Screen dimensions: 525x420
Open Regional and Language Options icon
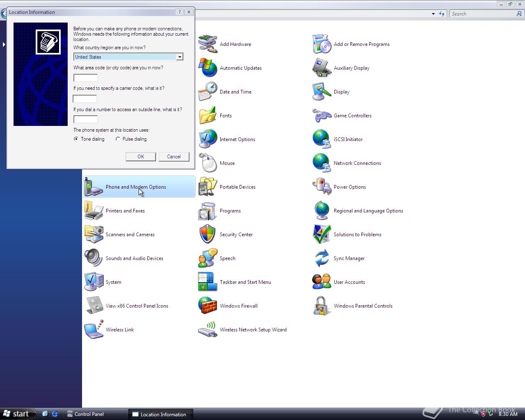click(322, 211)
